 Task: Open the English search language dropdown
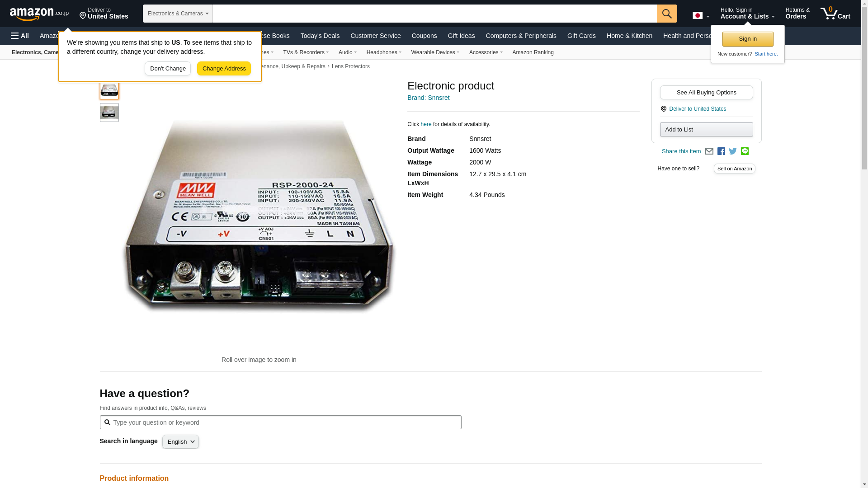point(180,442)
